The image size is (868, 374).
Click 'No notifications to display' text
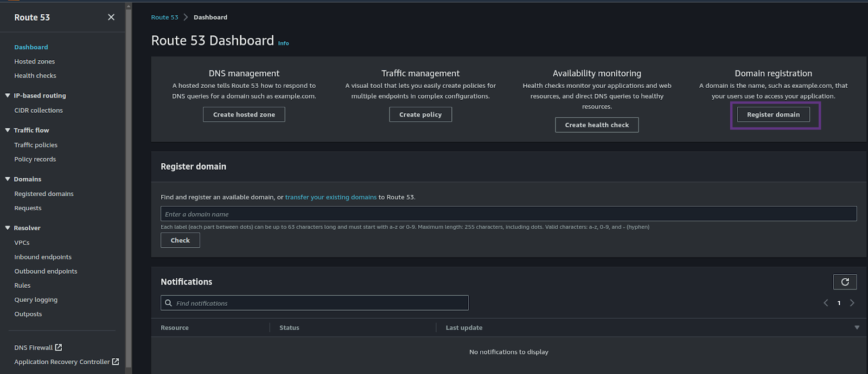509,352
